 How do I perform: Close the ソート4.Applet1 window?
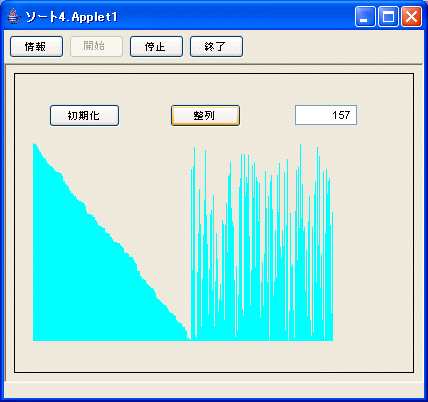[411, 17]
